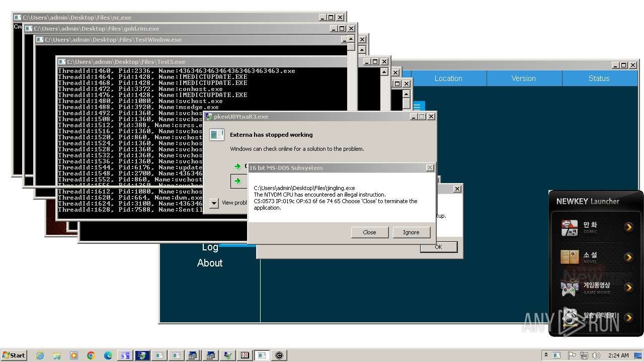Click Test5.exe console title bar icon
The image size is (644, 362).
pyautogui.click(x=62, y=62)
